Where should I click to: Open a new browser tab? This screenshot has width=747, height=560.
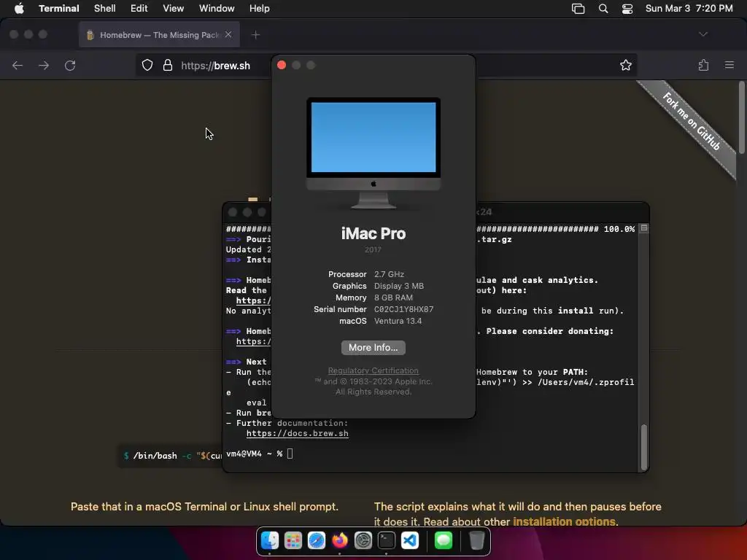[256, 35]
